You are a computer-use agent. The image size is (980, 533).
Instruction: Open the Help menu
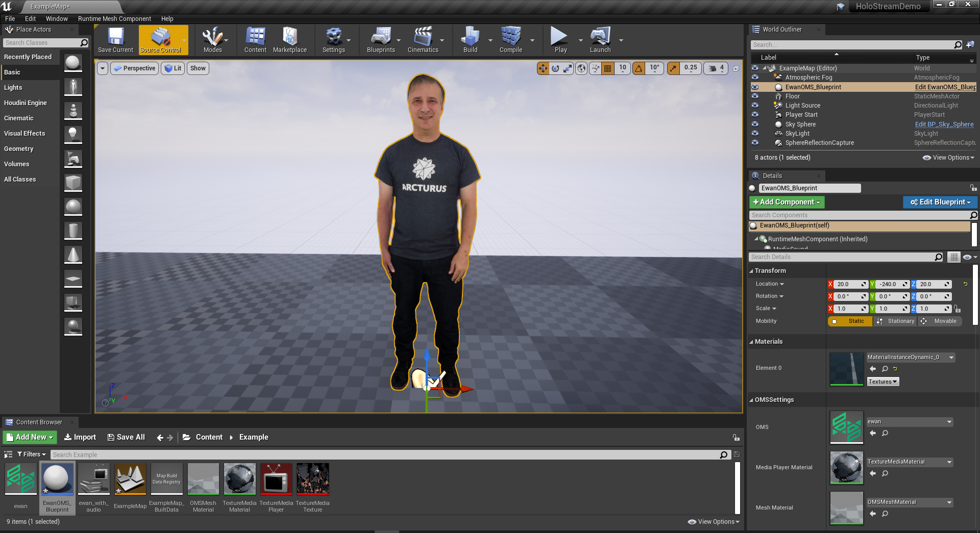(167, 19)
